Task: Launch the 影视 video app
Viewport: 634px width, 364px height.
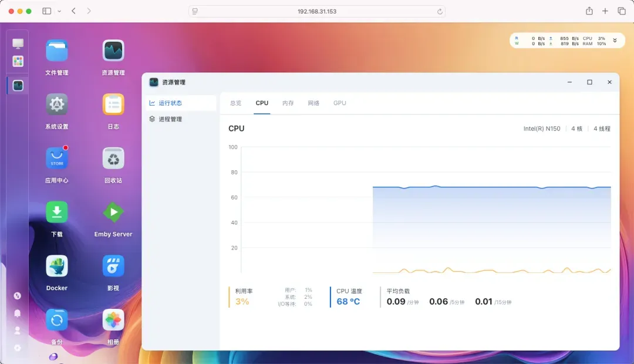Action: 113,266
